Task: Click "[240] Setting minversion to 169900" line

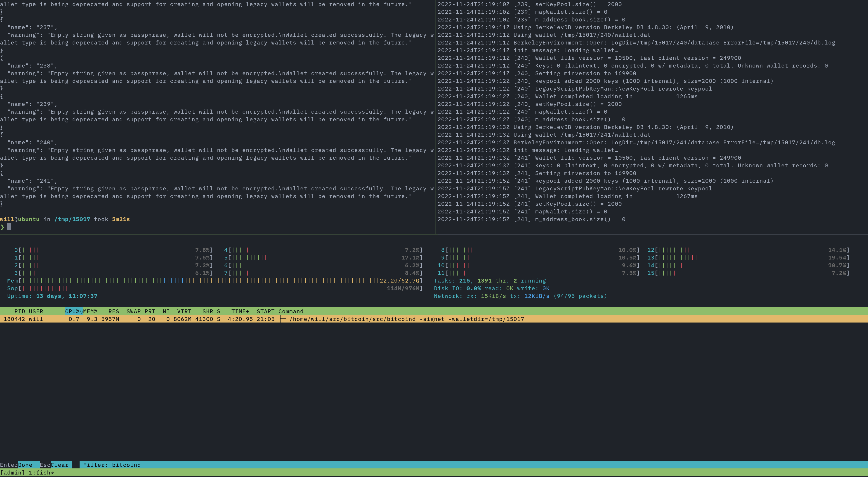Action: [x=537, y=73]
